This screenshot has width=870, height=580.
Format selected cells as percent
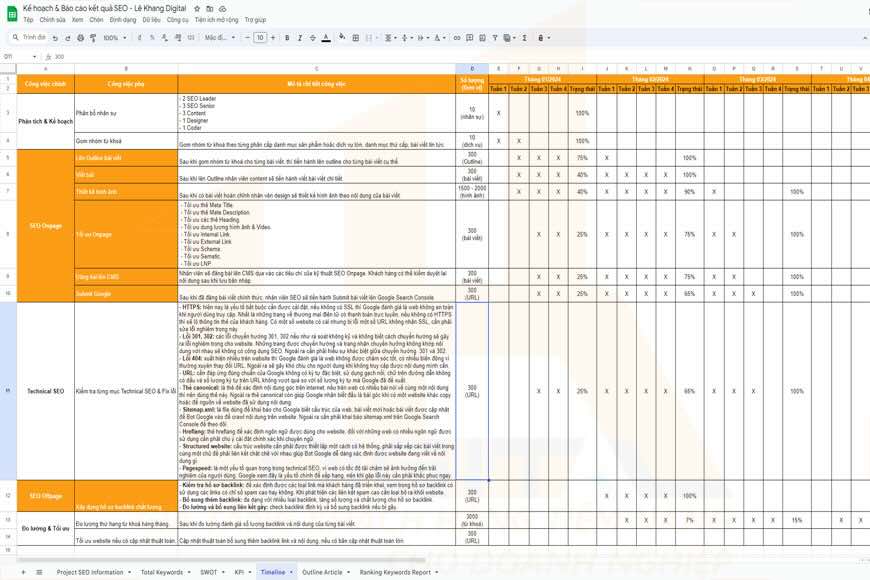coord(152,38)
